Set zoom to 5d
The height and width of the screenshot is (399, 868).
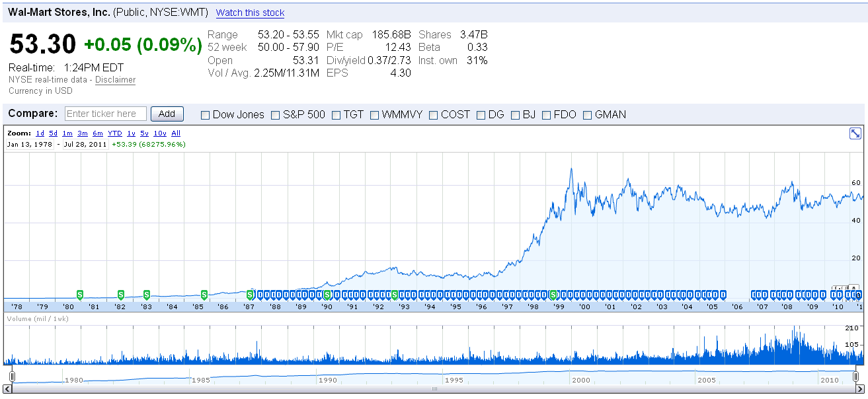coord(53,133)
